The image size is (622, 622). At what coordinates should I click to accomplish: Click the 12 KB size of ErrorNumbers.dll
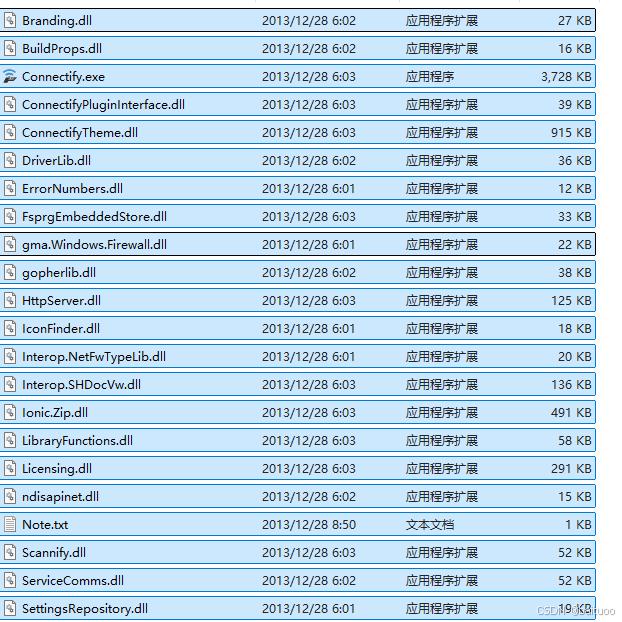point(575,188)
